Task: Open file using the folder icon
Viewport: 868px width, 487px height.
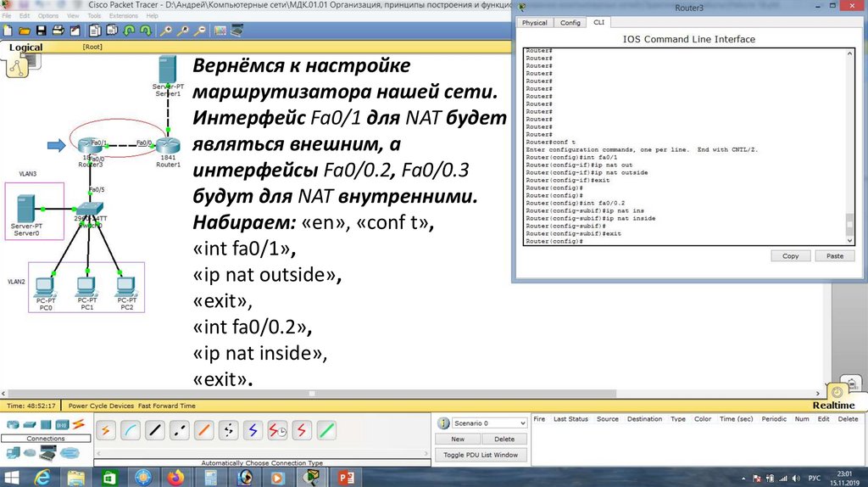Action: pyautogui.click(x=25, y=31)
